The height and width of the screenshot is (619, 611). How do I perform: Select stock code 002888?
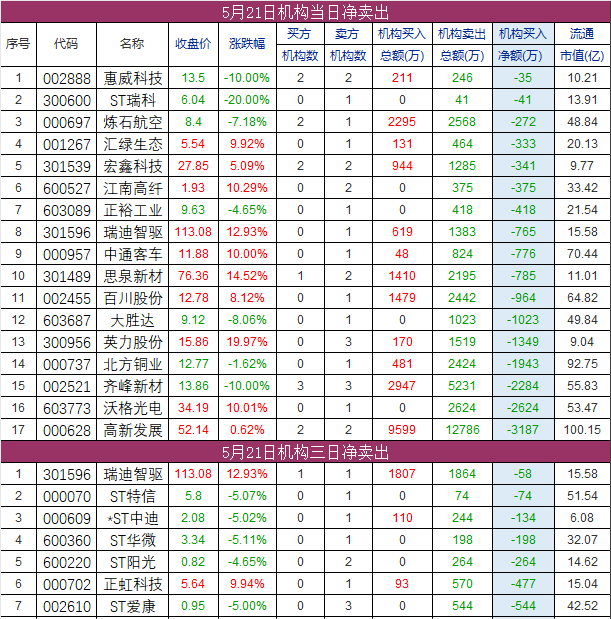[67, 78]
